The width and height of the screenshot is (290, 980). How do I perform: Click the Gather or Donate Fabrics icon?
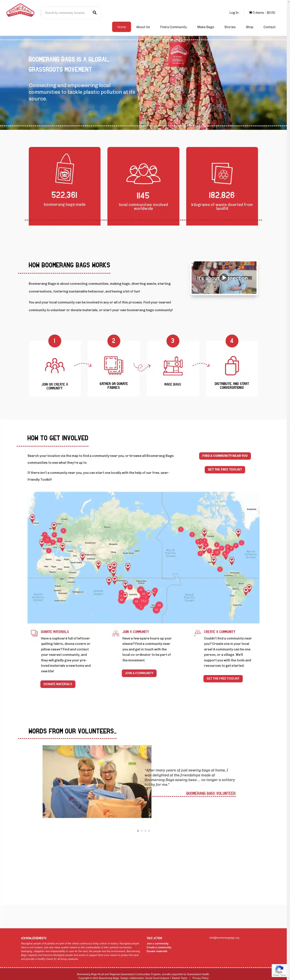[114, 366]
